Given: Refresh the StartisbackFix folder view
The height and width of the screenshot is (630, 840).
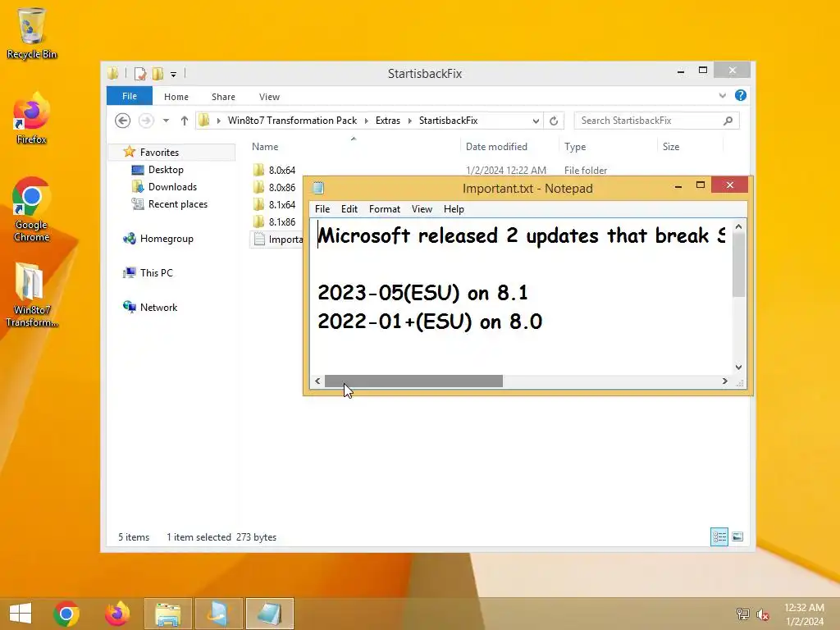Looking at the screenshot, I should coord(554,121).
